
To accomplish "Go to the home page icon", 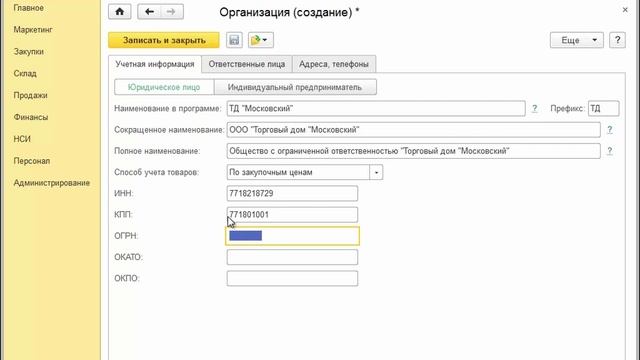I will [120, 11].
